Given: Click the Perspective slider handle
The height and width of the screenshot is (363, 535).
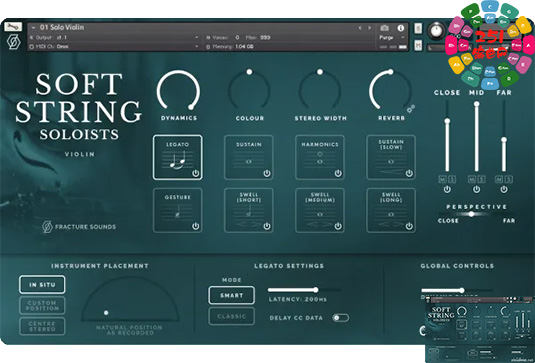Looking at the screenshot, I should pos(471,214).
